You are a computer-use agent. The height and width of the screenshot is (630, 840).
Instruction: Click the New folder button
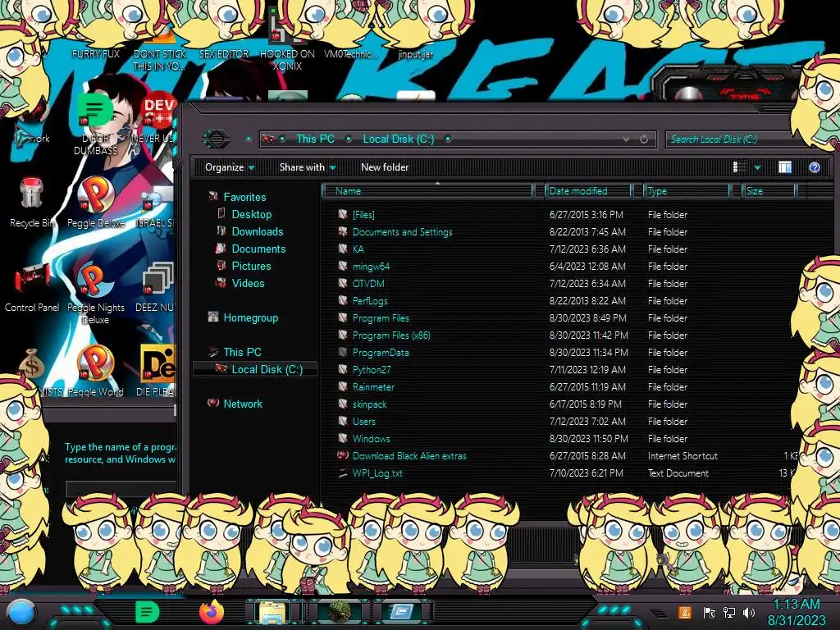coord(385,167)
